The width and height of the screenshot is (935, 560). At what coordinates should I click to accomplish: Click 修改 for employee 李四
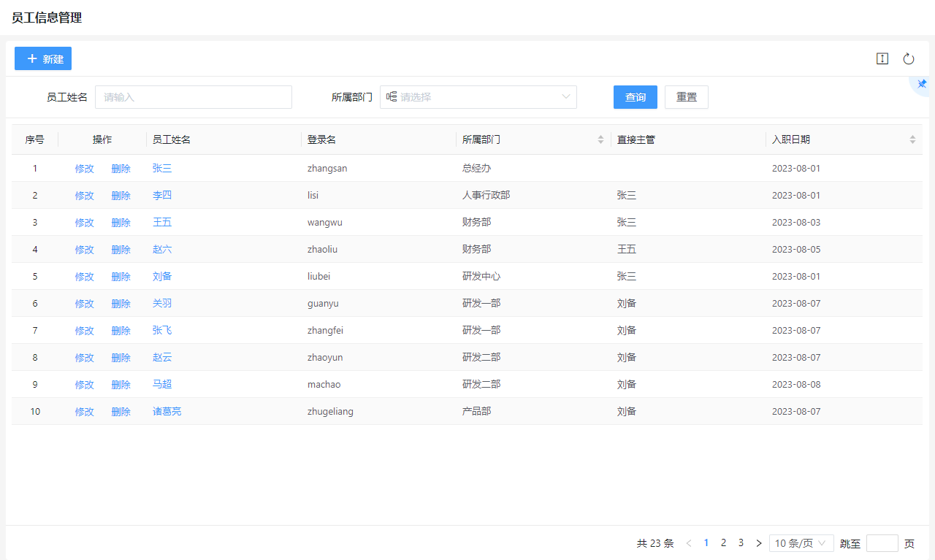[x=84, y=196]
